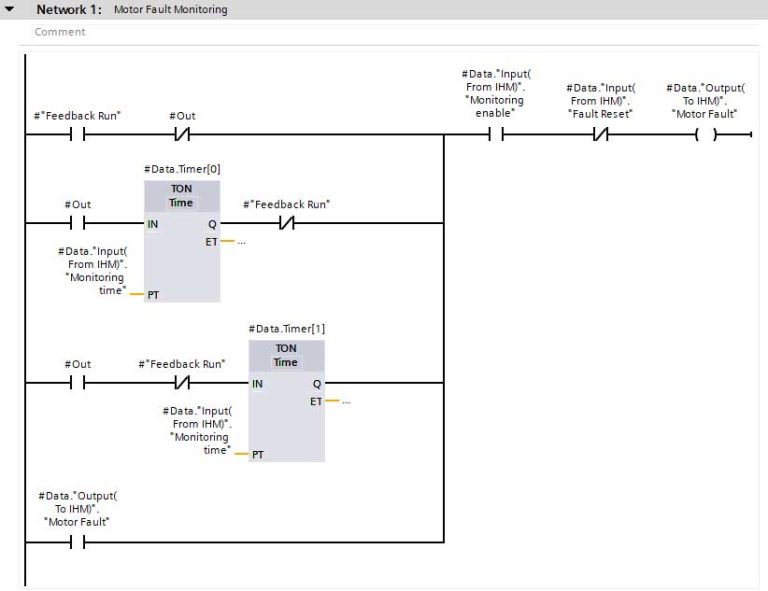Select the Fault Reset normally closed contact
Viewport: 768px width, 591px height.
pyautogui.click(x=600, y=135)
